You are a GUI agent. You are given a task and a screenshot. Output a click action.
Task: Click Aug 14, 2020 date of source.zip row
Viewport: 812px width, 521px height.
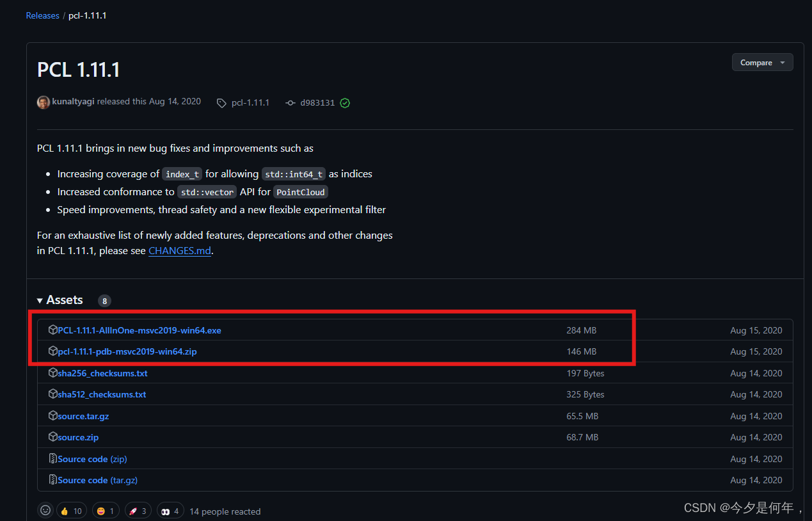756,437
